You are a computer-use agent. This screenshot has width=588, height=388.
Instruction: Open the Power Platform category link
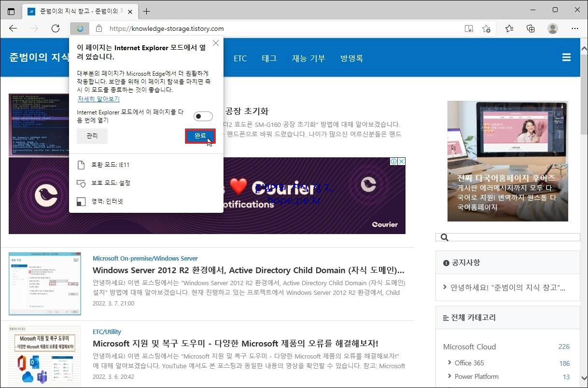coord(476,376)
